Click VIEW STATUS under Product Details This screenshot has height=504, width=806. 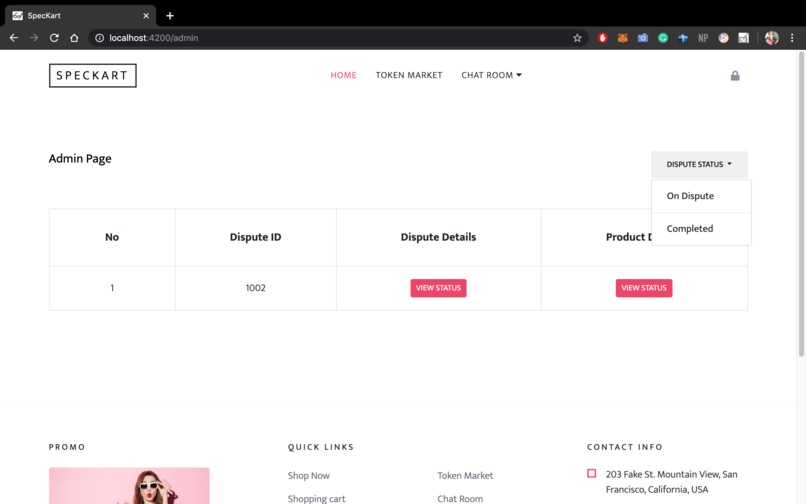[x=644, y=288]
